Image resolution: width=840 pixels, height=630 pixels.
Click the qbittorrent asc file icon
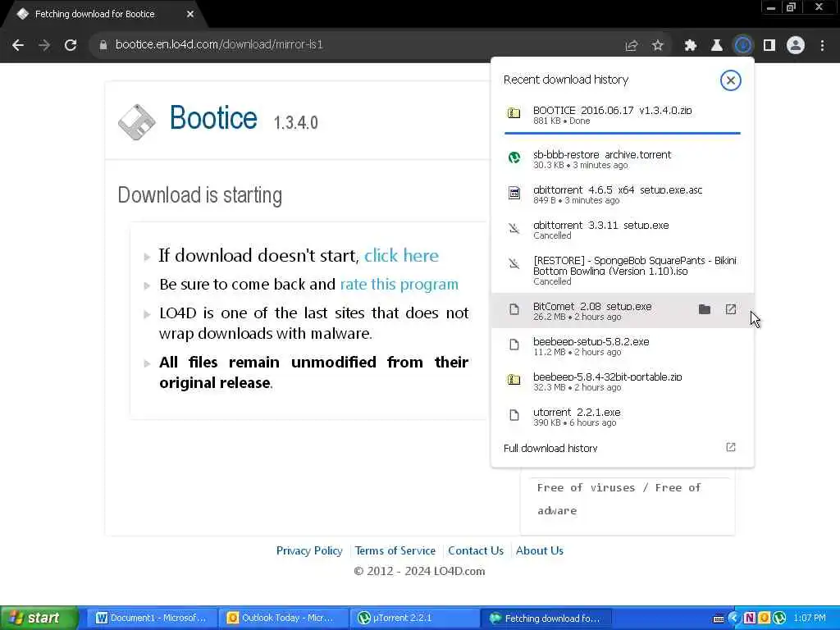[514, 193]
